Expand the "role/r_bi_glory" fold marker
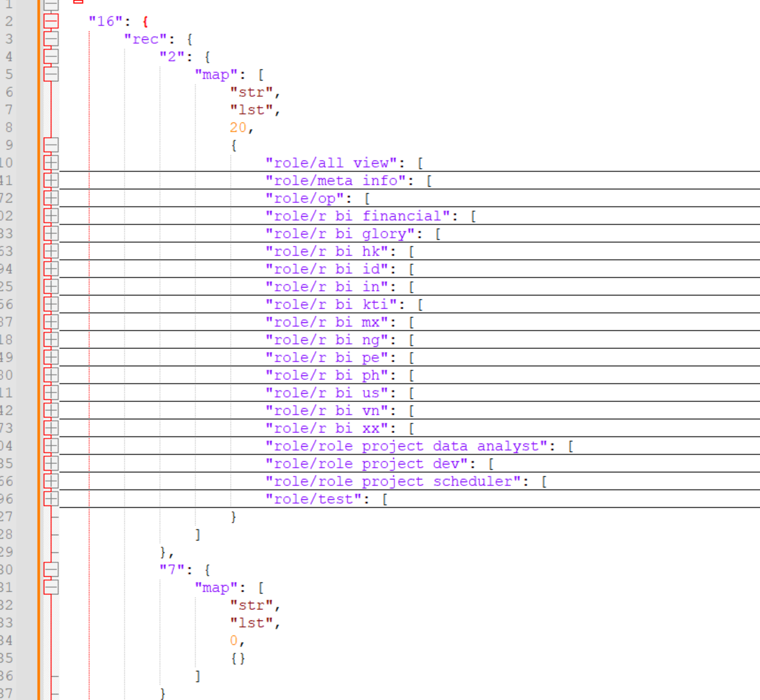760x700 pixels. (51, 233)
